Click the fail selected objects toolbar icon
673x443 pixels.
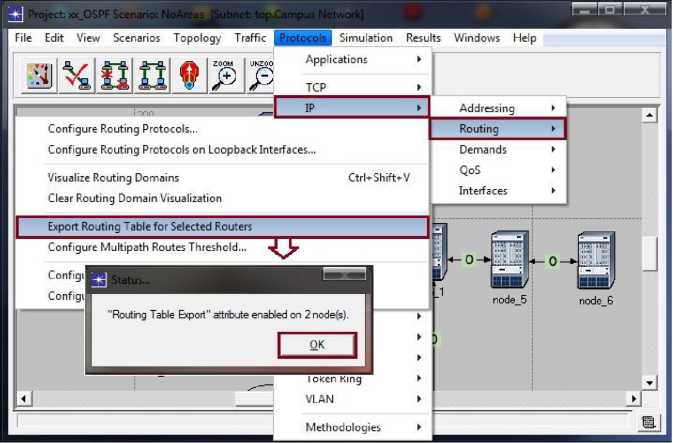[114, 75]
